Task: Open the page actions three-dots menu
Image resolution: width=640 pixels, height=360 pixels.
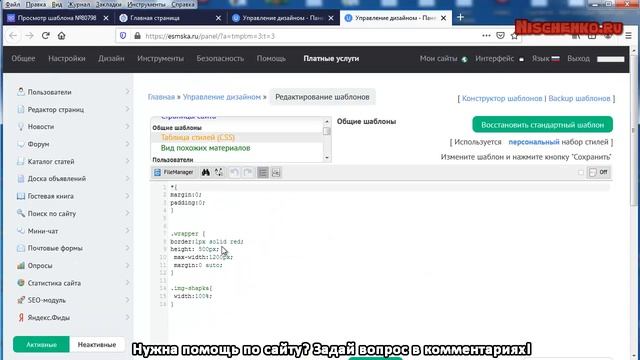Action: pos(486,36)
